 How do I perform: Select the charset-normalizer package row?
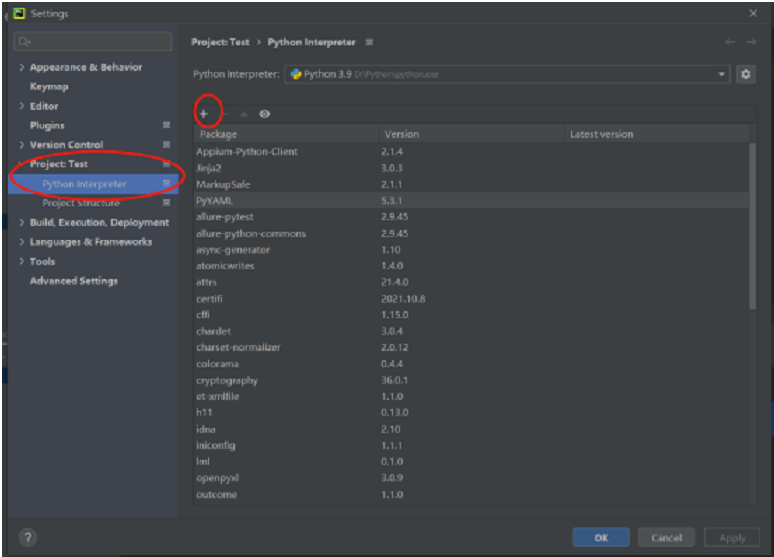(x=471, y=347)
